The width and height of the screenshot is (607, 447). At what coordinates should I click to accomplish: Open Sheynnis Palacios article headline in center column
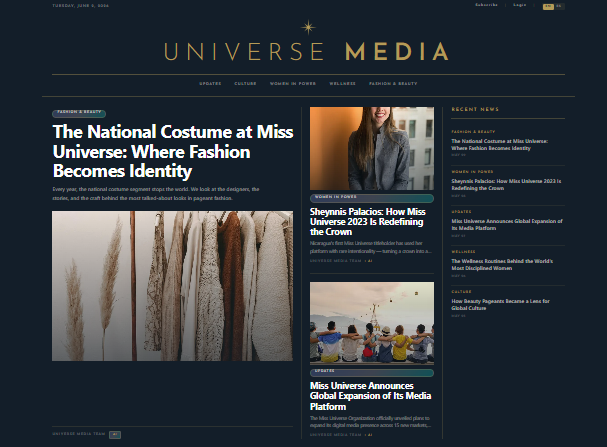point(367,222)
